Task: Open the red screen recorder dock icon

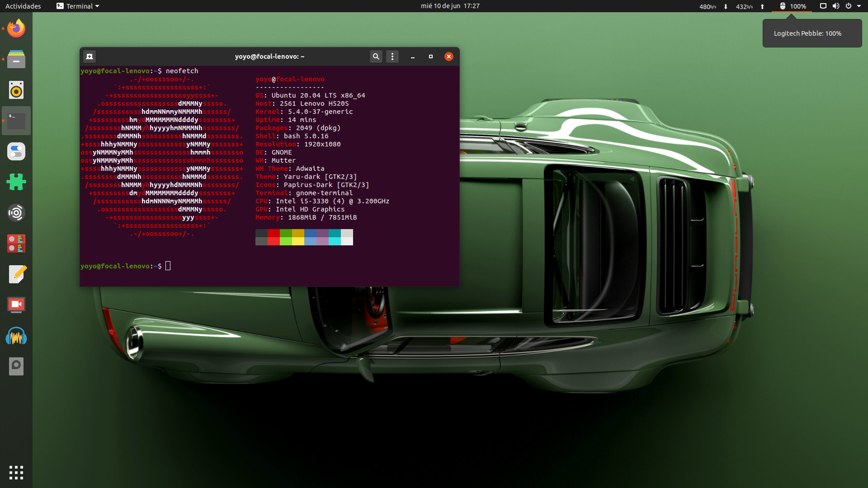Action: (x=16, y=305)
